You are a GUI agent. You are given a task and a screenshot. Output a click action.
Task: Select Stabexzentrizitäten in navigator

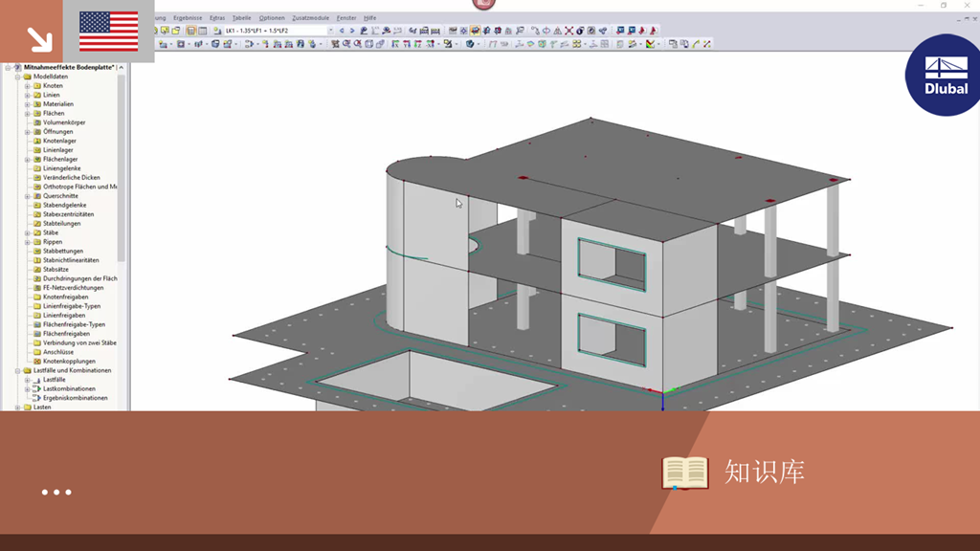(68, 214)
